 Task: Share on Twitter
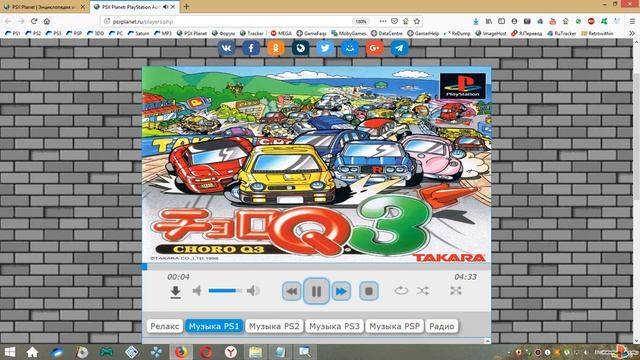coord(325,48)
